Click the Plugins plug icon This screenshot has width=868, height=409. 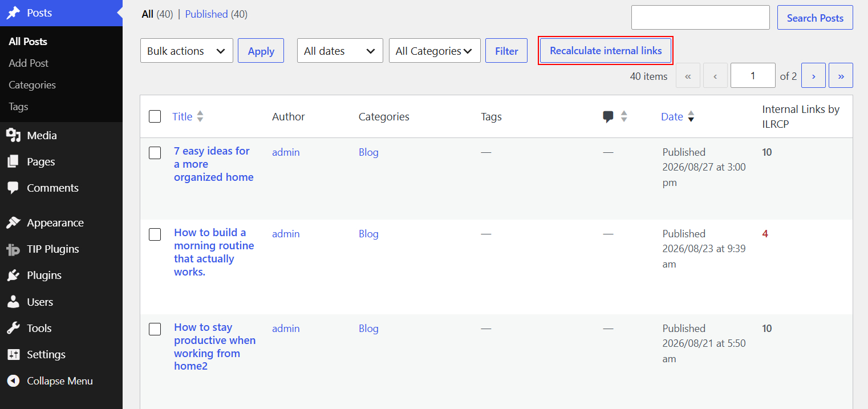13,275
